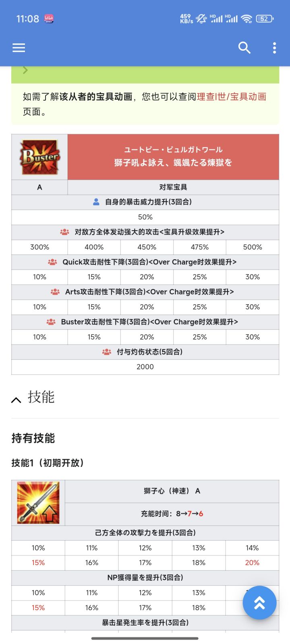The width and height of the screenshot is (290, 644).
Task: Tap the red 20% attack boost cell
Action: pos(252,563)
